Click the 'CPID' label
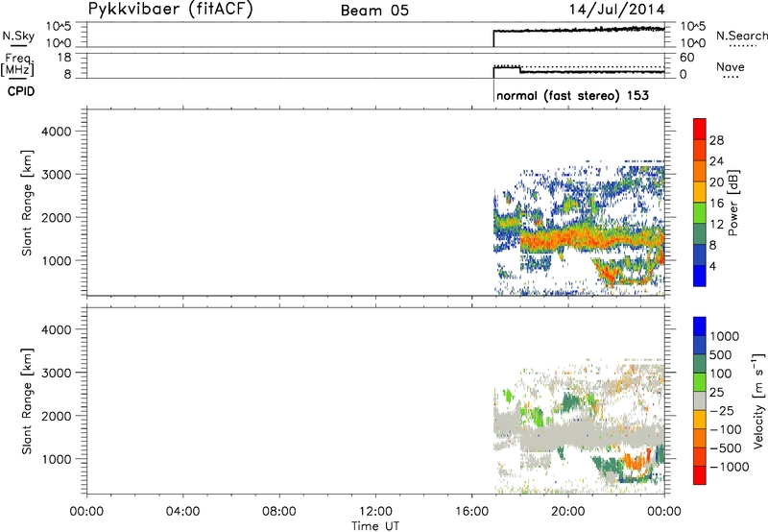Image resolution: width=768 pixels, height=532 pixels. click(21, 91)
